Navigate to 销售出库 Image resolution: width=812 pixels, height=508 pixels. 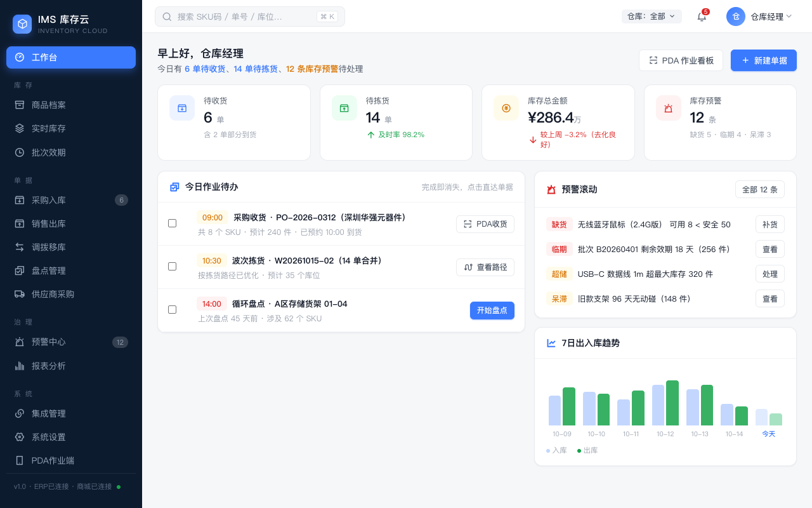pyautogui.click(x=71, y=224)
